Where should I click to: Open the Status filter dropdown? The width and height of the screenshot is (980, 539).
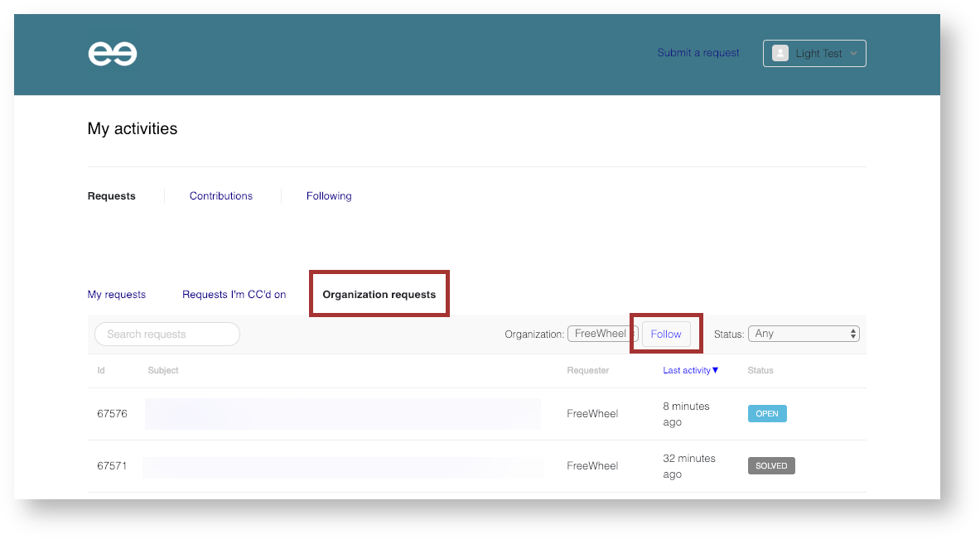pyautogui.click(x=804, y=334)
